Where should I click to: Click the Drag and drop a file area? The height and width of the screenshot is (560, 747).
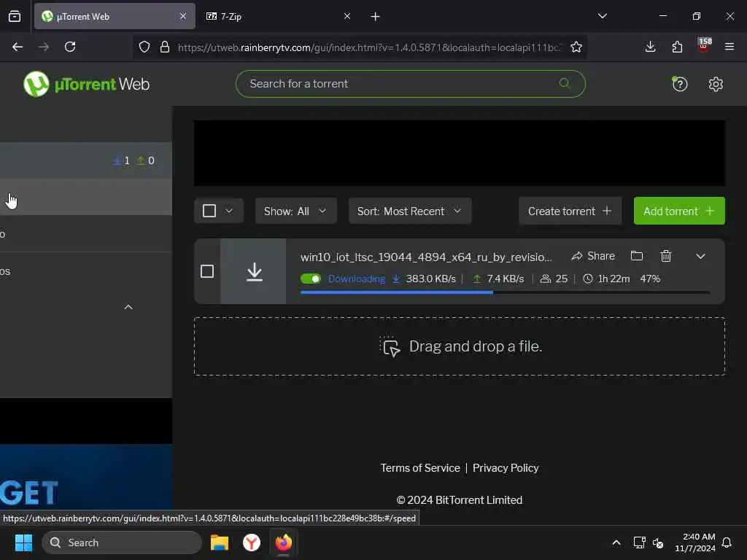460,346
